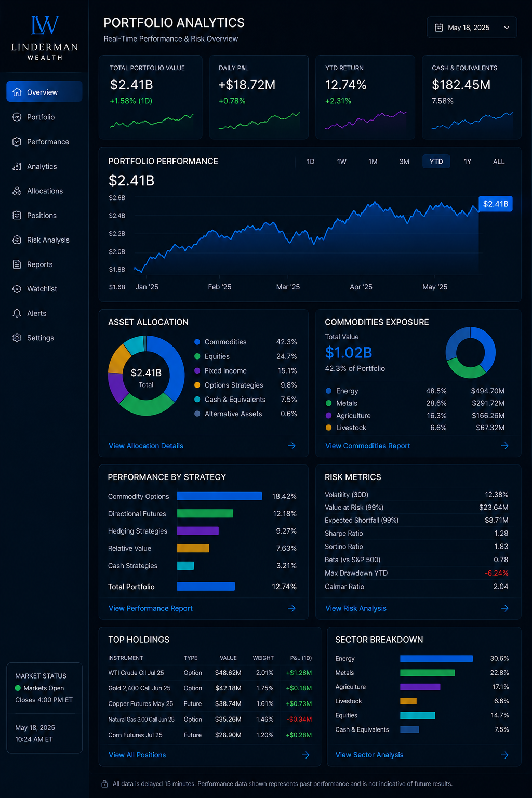
Task: Click the asset allocation donut chart center
Action: tap(146, 376)
